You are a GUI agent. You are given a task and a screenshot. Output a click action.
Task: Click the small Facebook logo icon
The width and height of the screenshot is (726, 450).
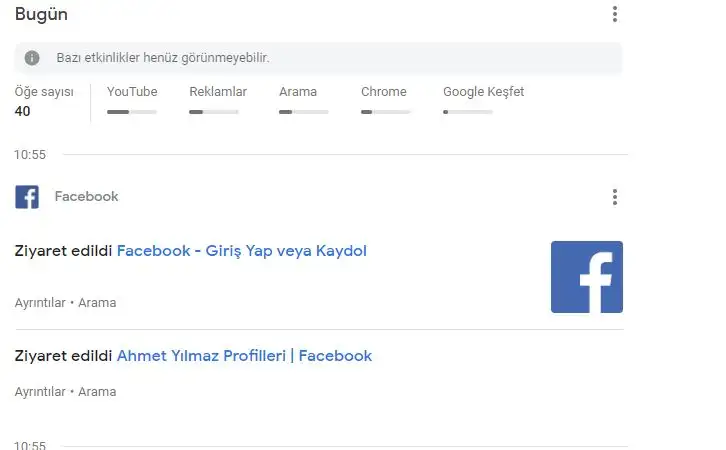27,197
